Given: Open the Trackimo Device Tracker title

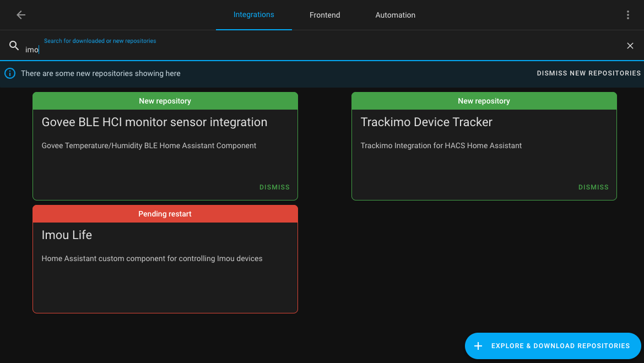Looking at the screenshot, I should [x=426, y=122].
